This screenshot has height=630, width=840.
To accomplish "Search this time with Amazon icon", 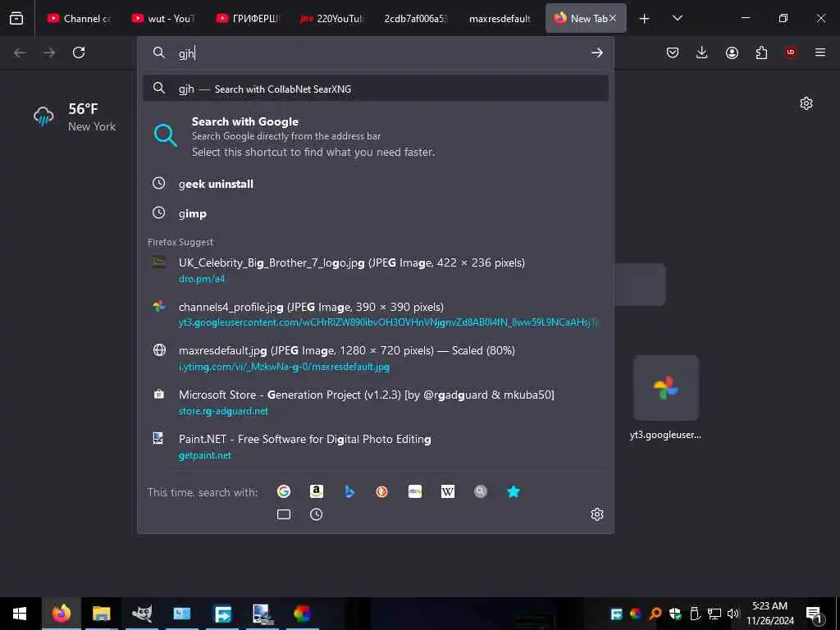I will [317, 491].
